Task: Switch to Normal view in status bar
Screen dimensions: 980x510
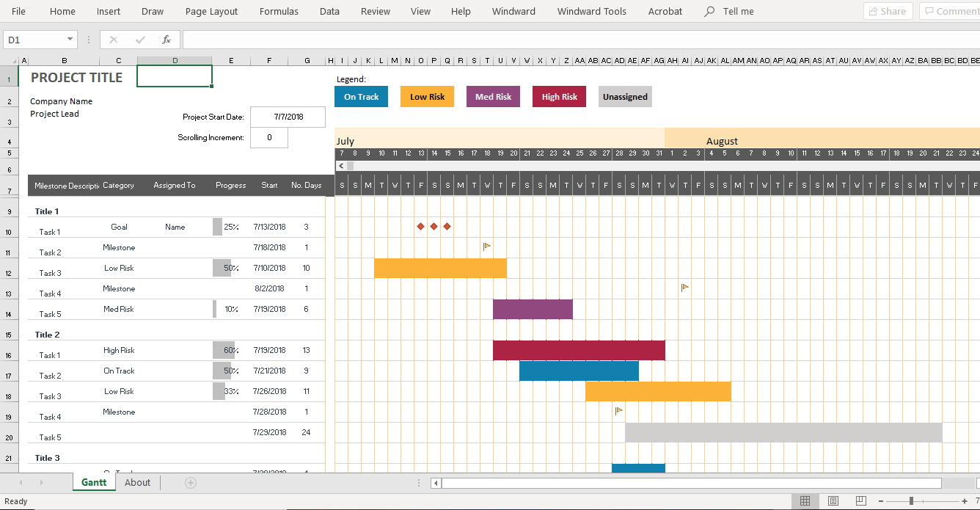Action: click(x=805, y=501)
